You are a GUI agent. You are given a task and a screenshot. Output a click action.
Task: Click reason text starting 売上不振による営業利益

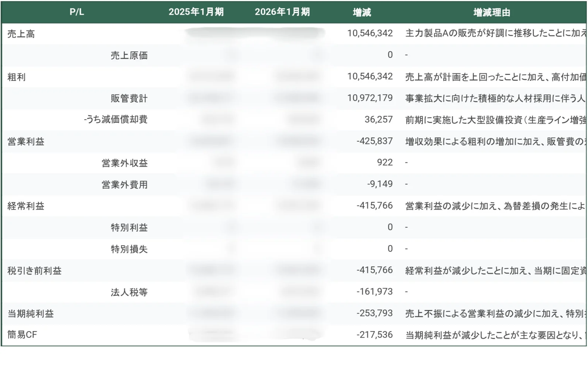pyautogui.click(x=496, y=314)
